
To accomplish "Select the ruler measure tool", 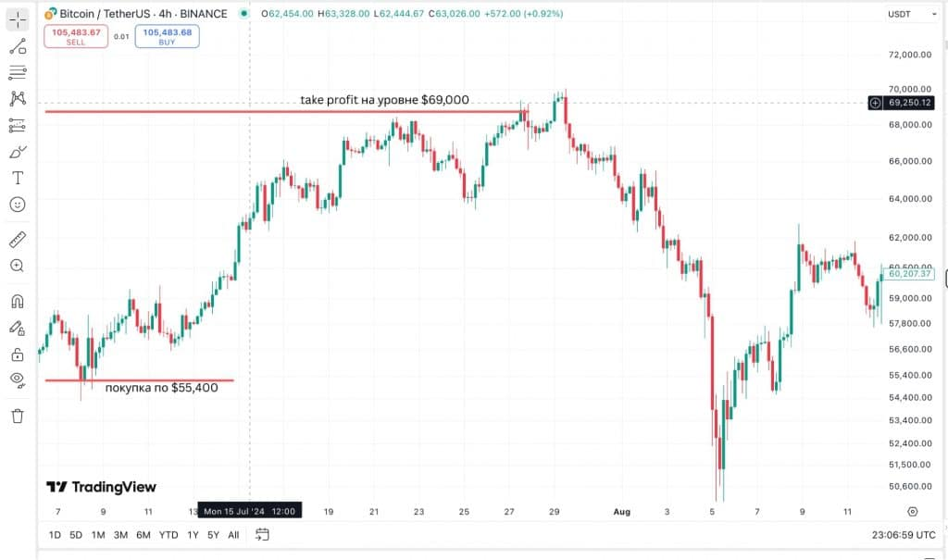I will [x=18, y=241].
